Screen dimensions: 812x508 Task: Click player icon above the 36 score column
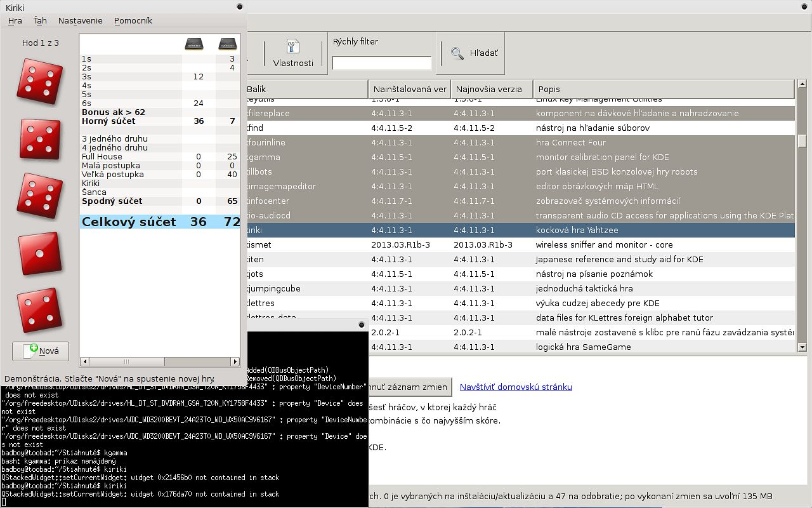coord(194,44)
